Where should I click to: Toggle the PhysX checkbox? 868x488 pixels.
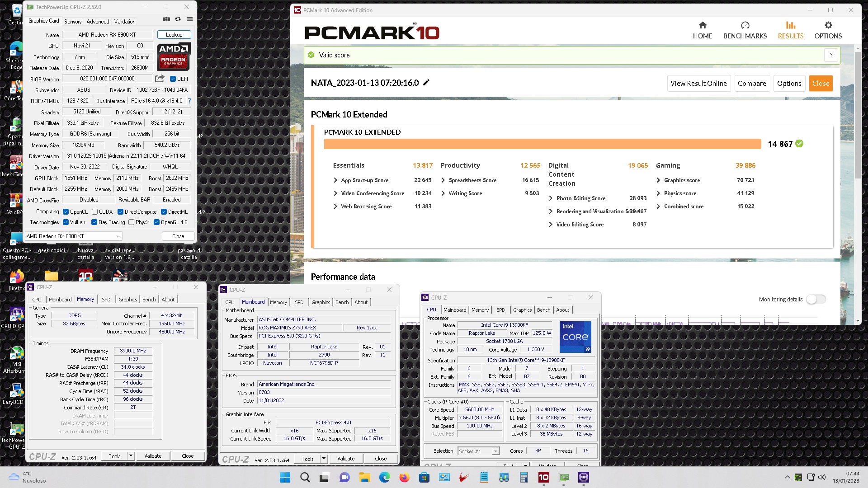[x=131, y=222]
